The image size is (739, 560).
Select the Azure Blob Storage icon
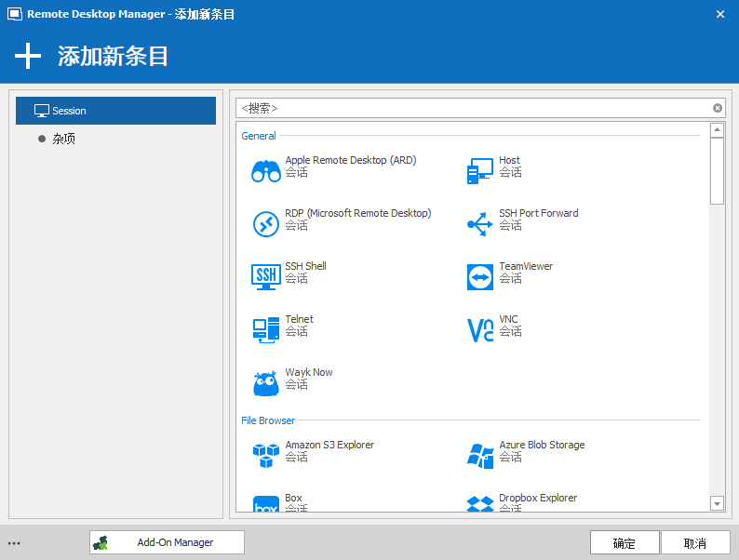click(479, 455)
